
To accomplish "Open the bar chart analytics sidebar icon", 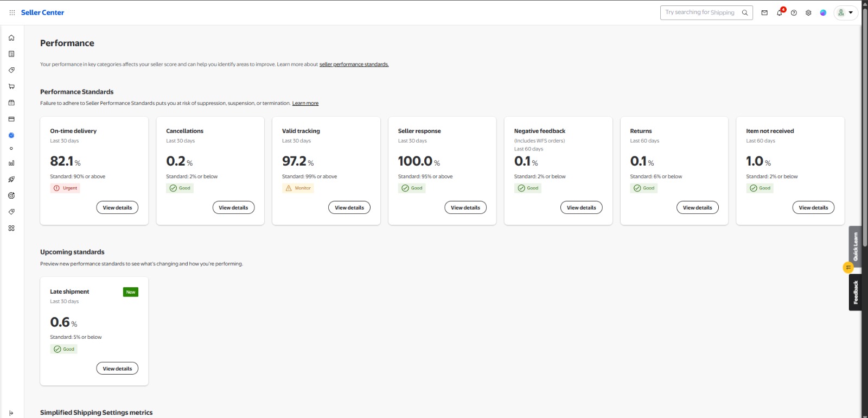I will (11, 163).
